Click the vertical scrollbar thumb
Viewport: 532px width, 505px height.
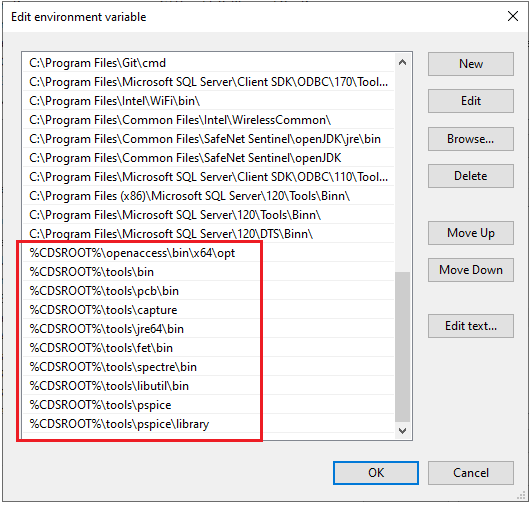[x=402, y=346]
